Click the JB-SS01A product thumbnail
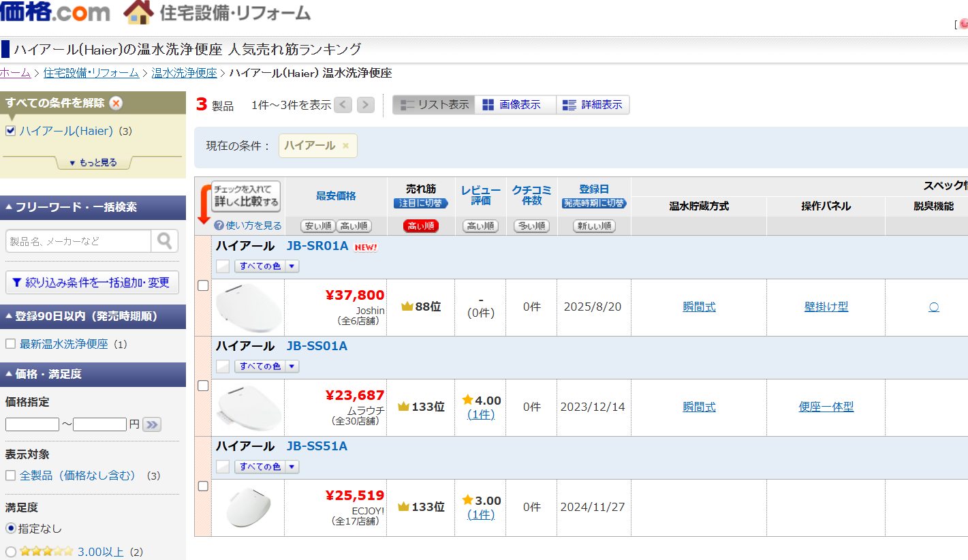968x560 pixels. [249, 407]
